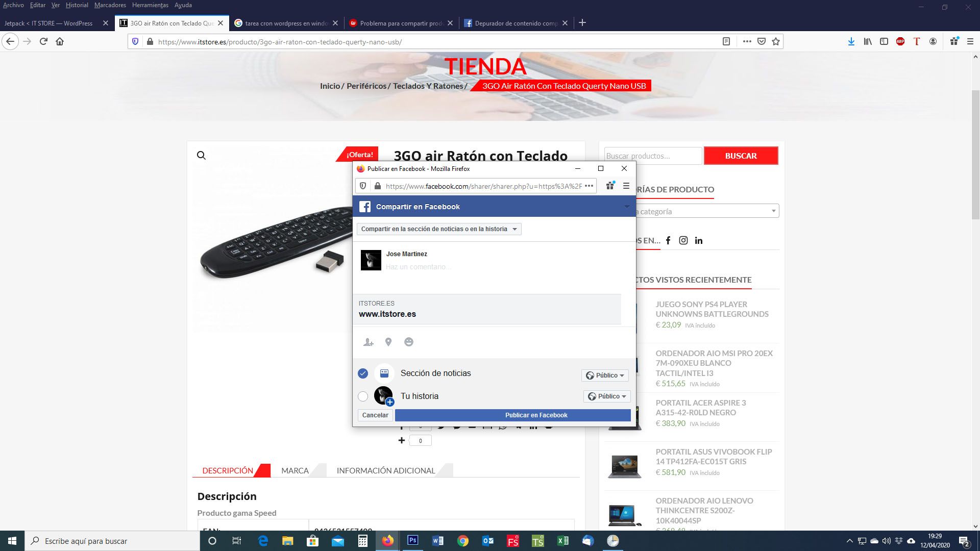Click the Buscar productos search field
The width and height of the screenshot is (980, 551).
(x=653, y=156)
